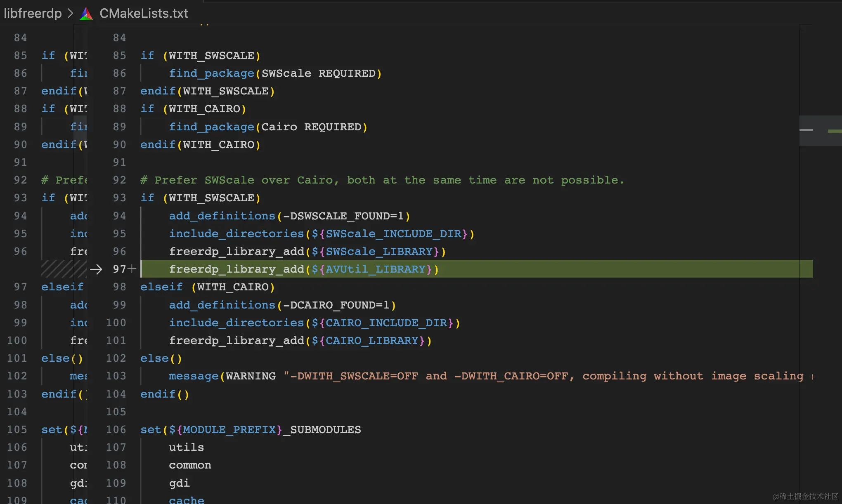
Task: Click line number 93 in the left pane
Action: pos(20,198)
